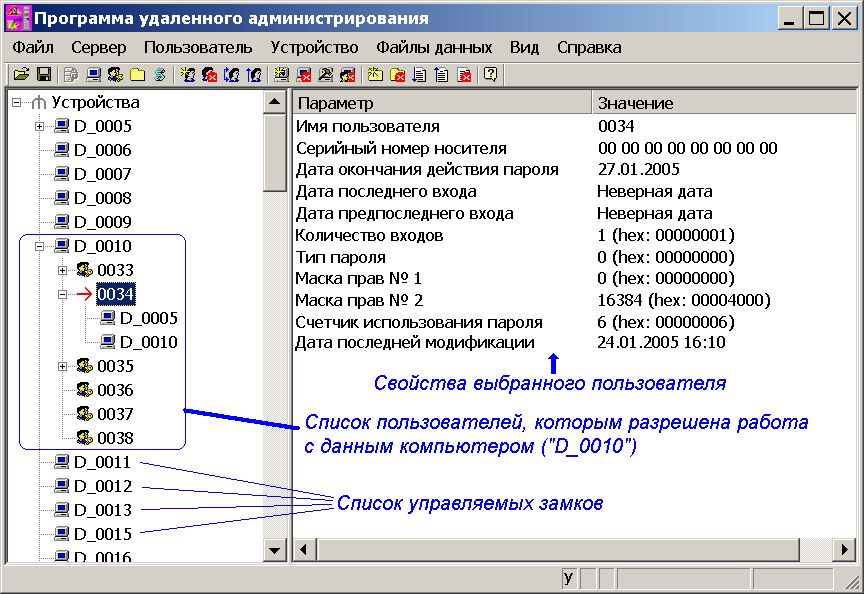Click the properties pane right scroll arrow

[845, 549]
